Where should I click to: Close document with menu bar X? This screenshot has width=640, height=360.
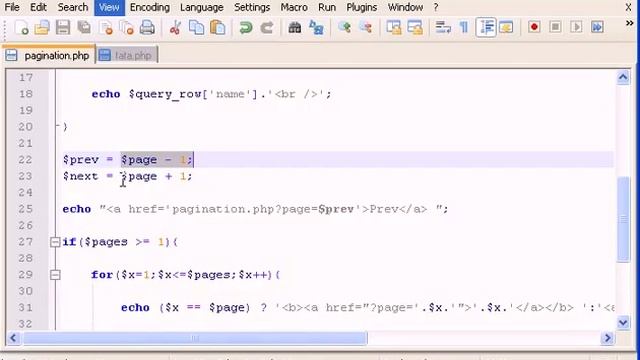tap(629, 7)
